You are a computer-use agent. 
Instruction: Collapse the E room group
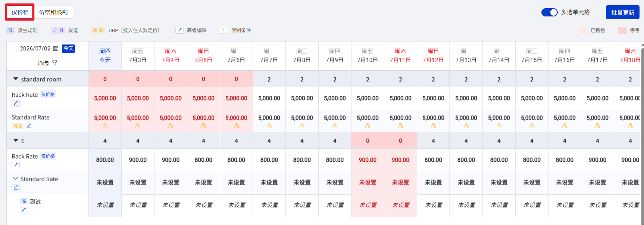pos(16,141)
